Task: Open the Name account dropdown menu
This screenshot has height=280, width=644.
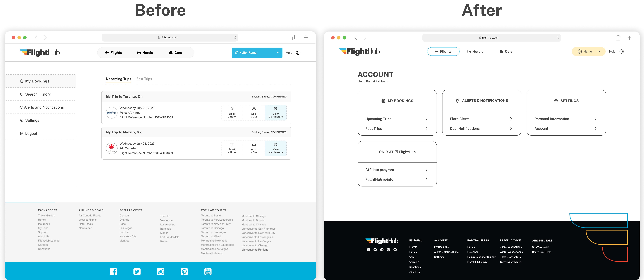Action: click(x=588, y=51)
